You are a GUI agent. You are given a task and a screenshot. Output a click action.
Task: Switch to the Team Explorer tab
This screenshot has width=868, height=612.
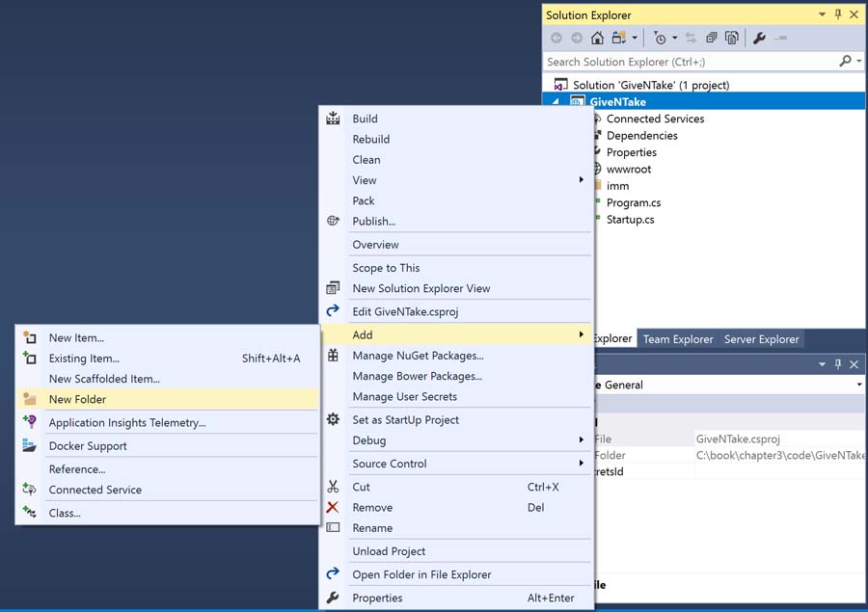coord(678,339)
